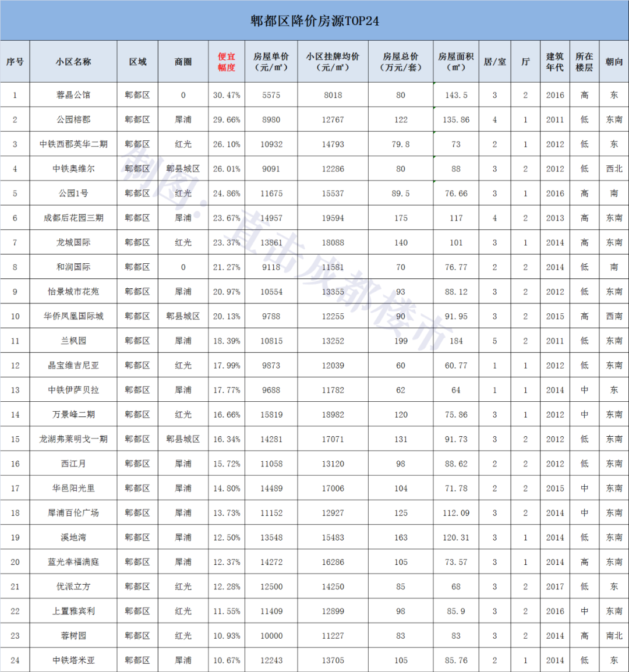
Task: Select the 华邑阳光里 cell
Action: [73, 488]
